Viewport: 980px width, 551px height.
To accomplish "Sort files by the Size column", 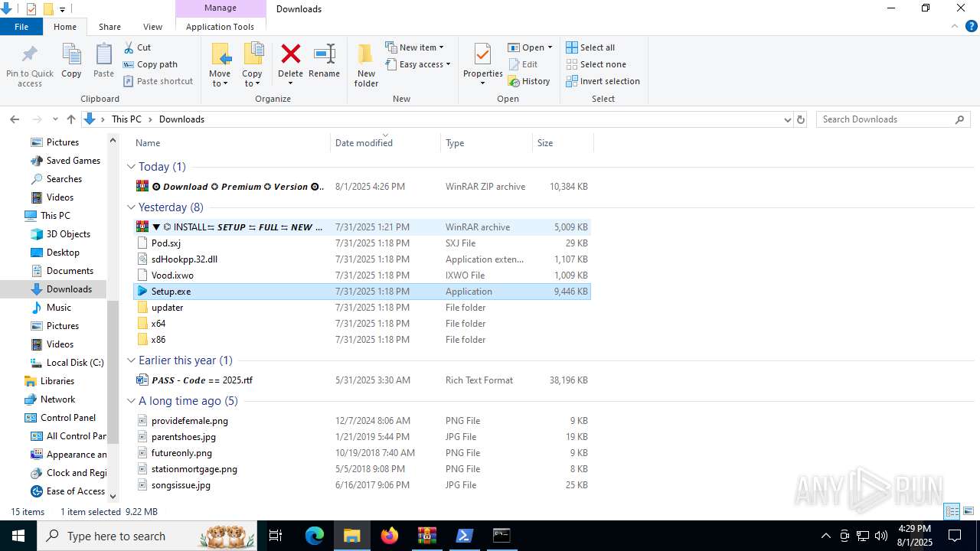I will tap(563, 143).
